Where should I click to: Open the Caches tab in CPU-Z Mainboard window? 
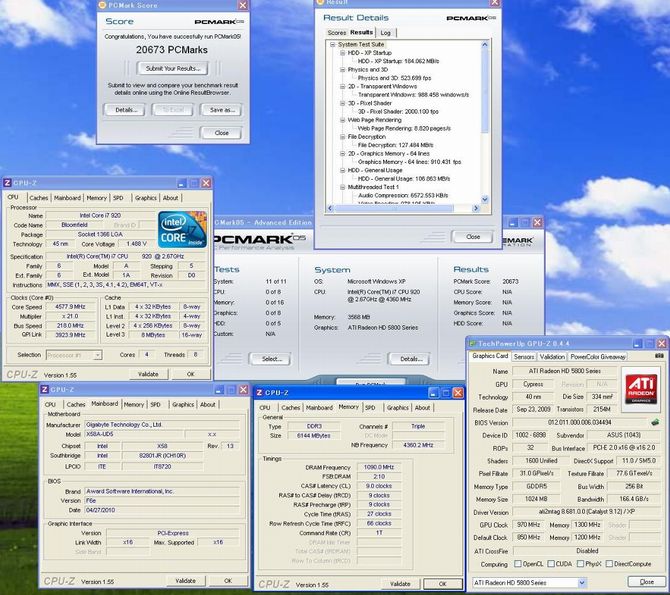[x=76, y=404]
